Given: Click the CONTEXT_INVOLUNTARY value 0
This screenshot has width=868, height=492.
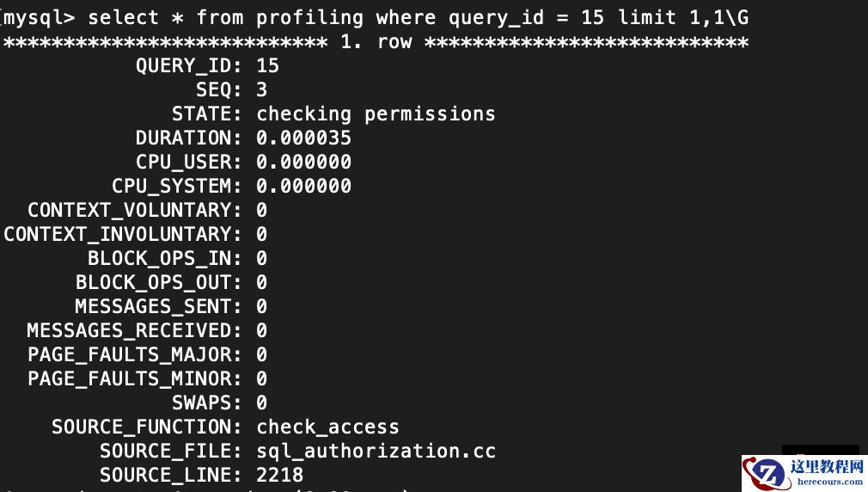Looking at the screenshot, I should [x=261, y=234].
